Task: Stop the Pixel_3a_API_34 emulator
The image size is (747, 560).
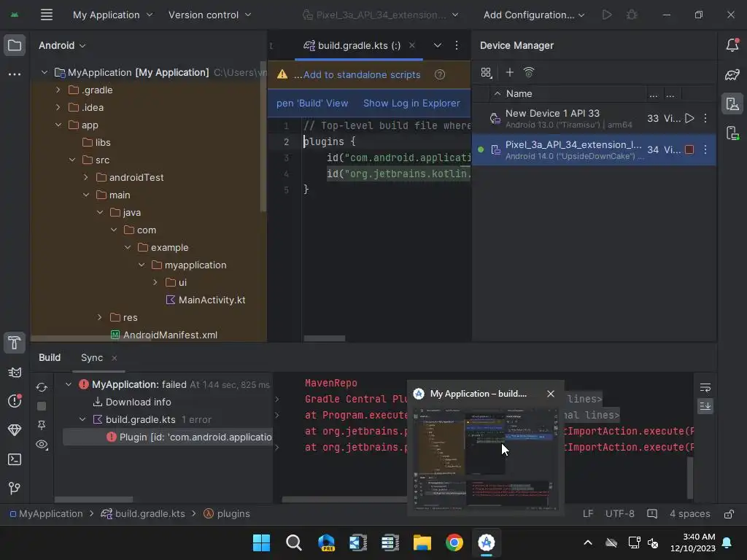Action: point(689,149)
